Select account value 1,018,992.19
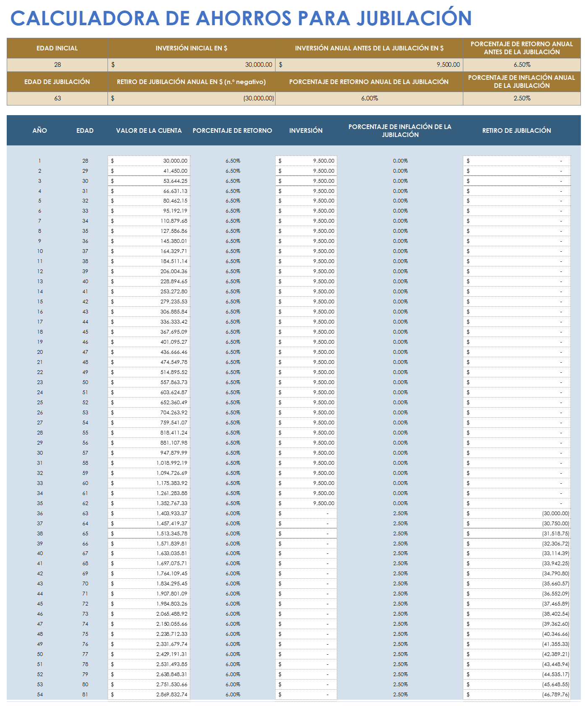Screen dimensions: 588x706 pyautogui.click(x=149, y=463)
